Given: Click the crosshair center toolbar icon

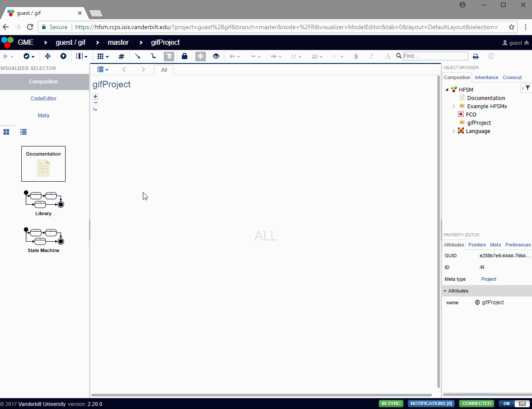Looking at the screenshot, I should tap(48, 56).
